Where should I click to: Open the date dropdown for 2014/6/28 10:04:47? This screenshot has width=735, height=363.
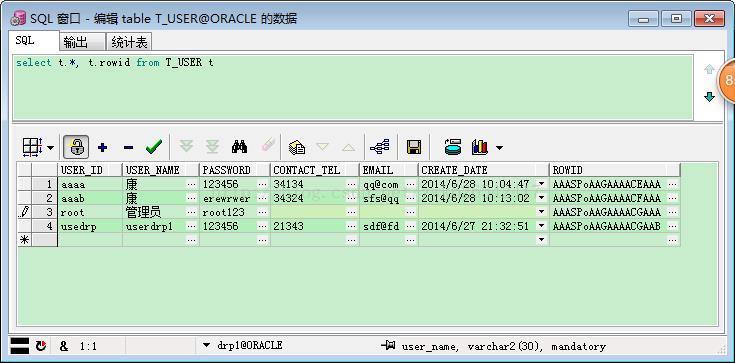tap(542, 184)
